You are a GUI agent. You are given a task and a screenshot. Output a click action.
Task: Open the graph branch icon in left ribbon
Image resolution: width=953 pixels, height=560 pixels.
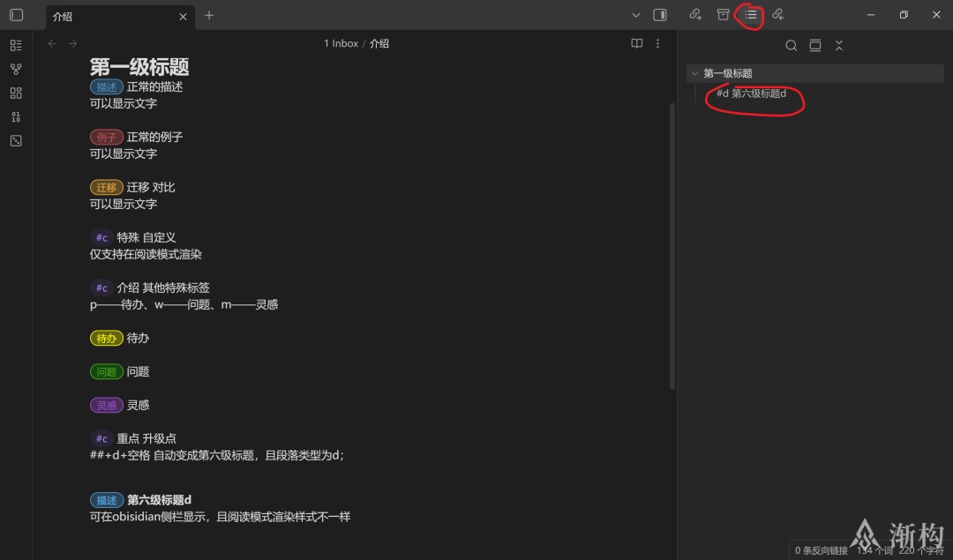click(16, 69)
